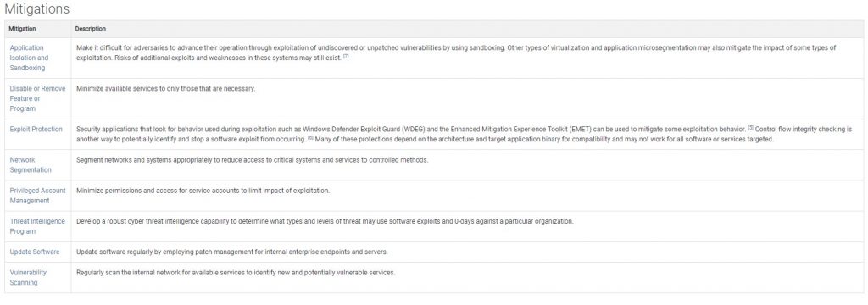The height and width of the screenshot is (305, 868).
Task: Click citation [5] after 'mitigate some exploitation behavior'
Action: (751, 128)
